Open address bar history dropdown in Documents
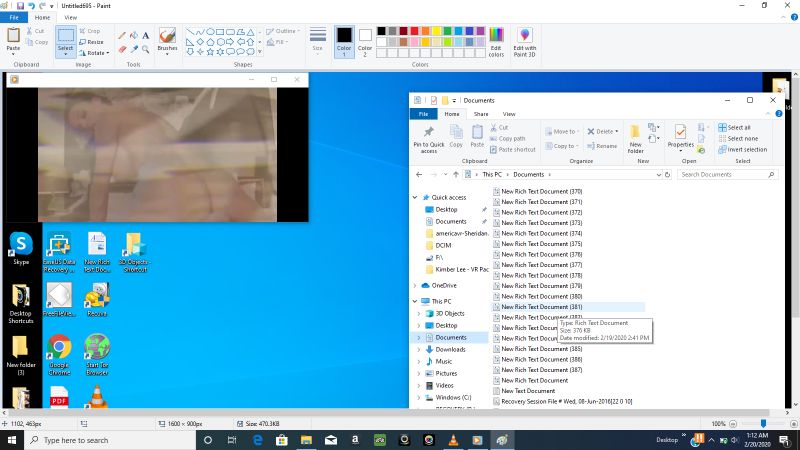This screenshot has width=800, height=450. [x=658, y=174]
